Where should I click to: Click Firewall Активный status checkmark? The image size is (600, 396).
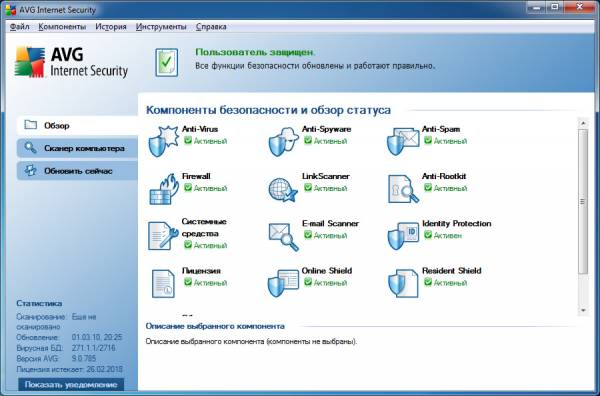(188, 187)
